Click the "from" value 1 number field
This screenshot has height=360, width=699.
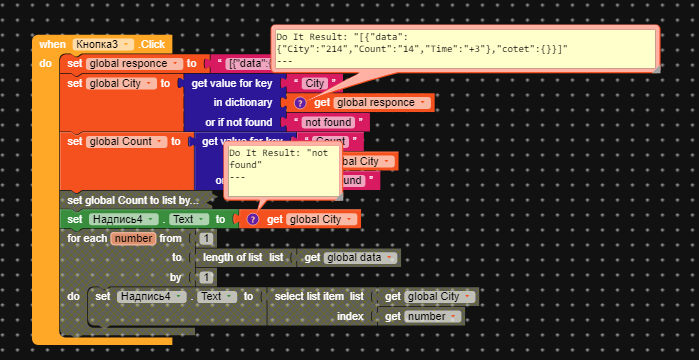[x=206, y=238]
